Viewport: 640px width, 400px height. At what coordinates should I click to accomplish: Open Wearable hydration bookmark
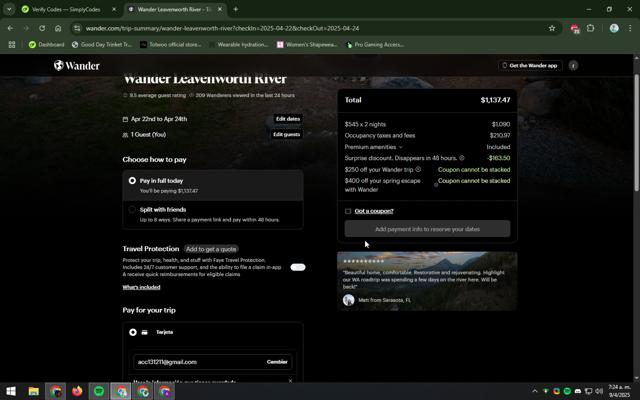tap(238, 44)
